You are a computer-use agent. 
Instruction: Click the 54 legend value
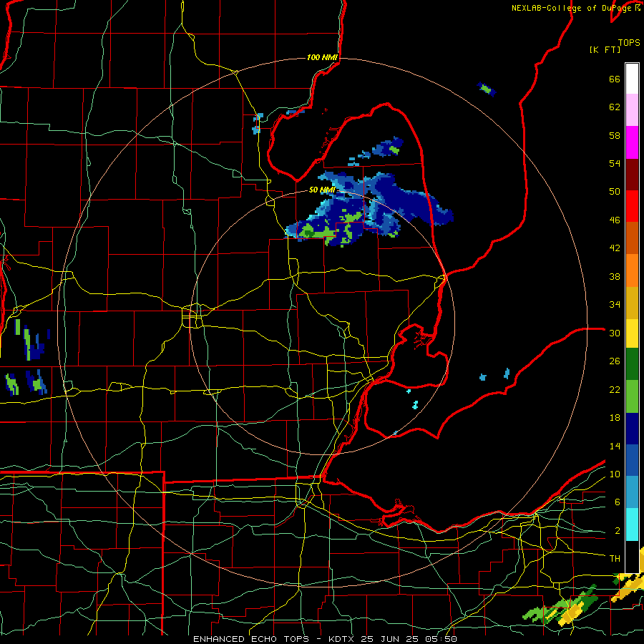click(615, 163)
